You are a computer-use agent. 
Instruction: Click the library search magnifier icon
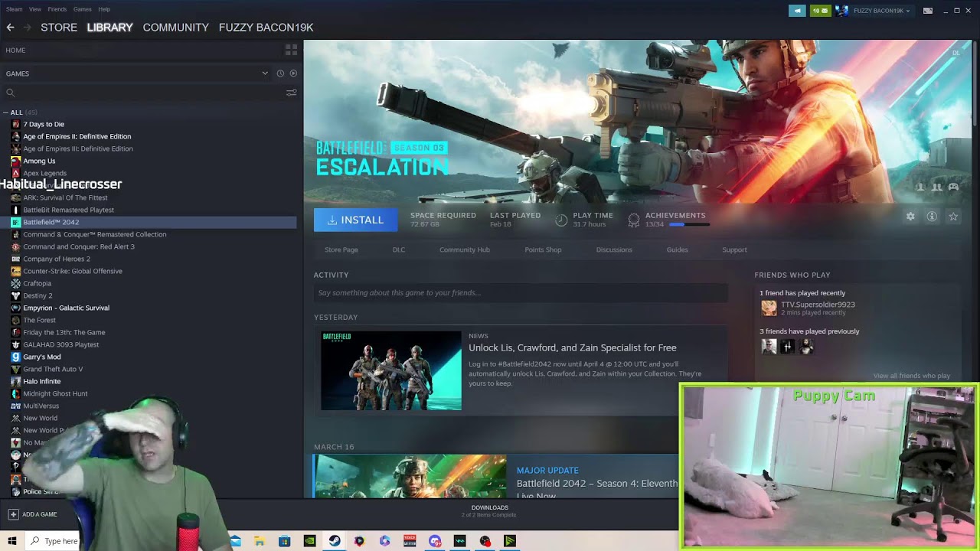(10, 93)
